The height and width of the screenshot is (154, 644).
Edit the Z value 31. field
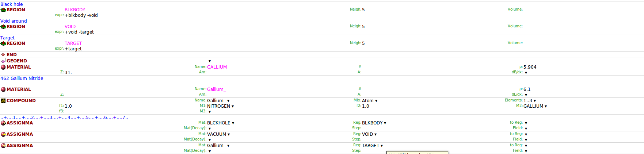[68, 73]
